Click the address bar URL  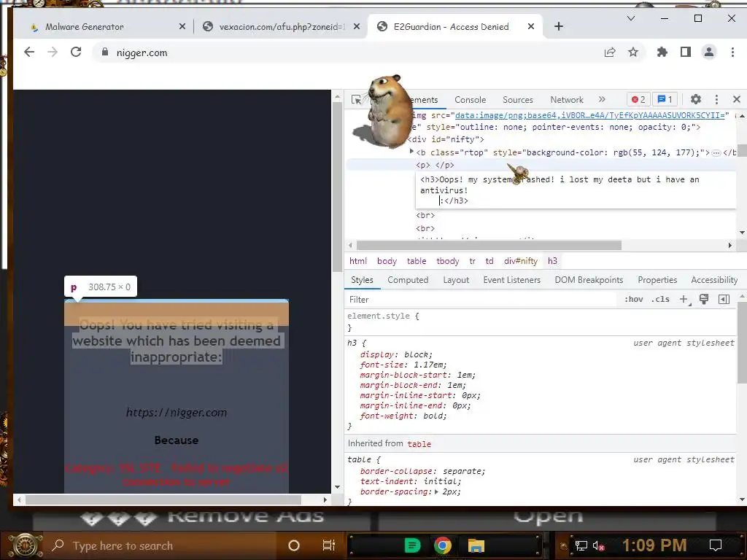(x=142, y=52)
